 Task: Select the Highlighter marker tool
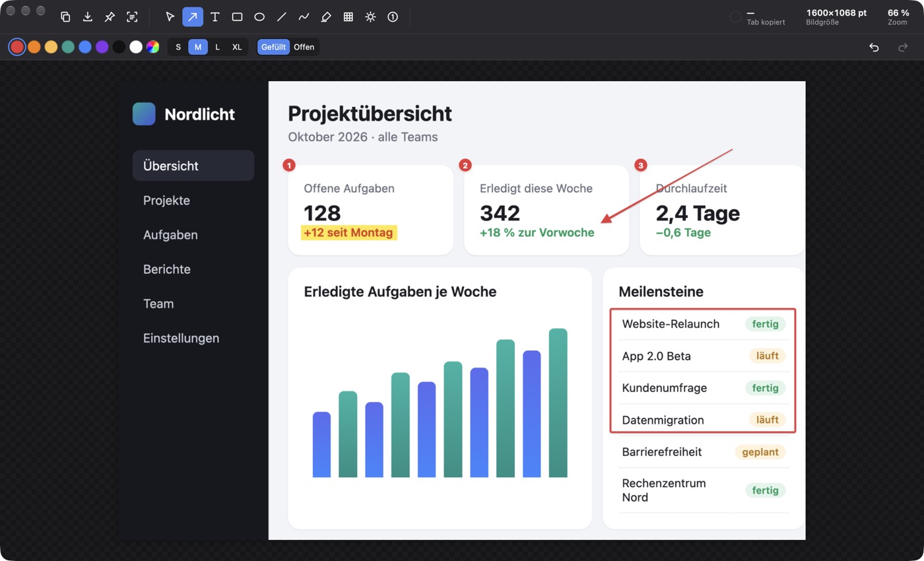click(x=326, y=17)
